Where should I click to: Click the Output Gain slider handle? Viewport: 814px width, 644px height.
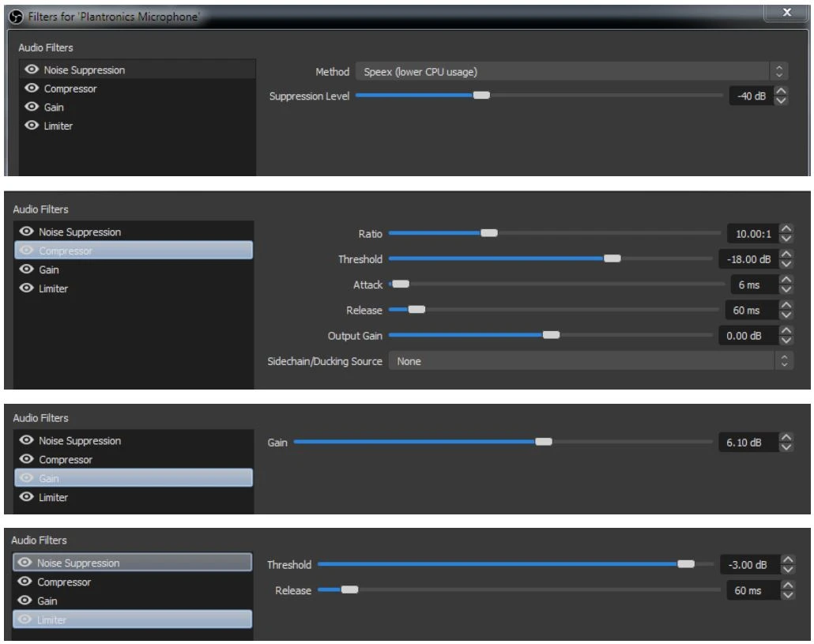552,335
